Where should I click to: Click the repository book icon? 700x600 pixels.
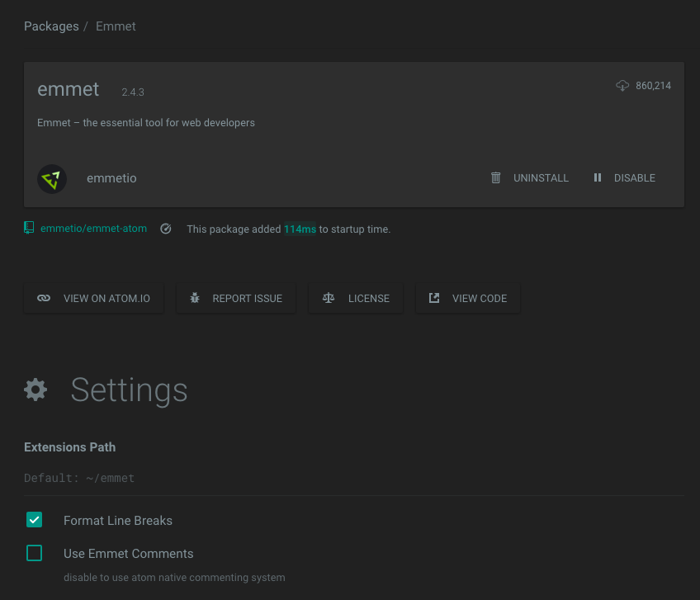(x=27, y=229)
